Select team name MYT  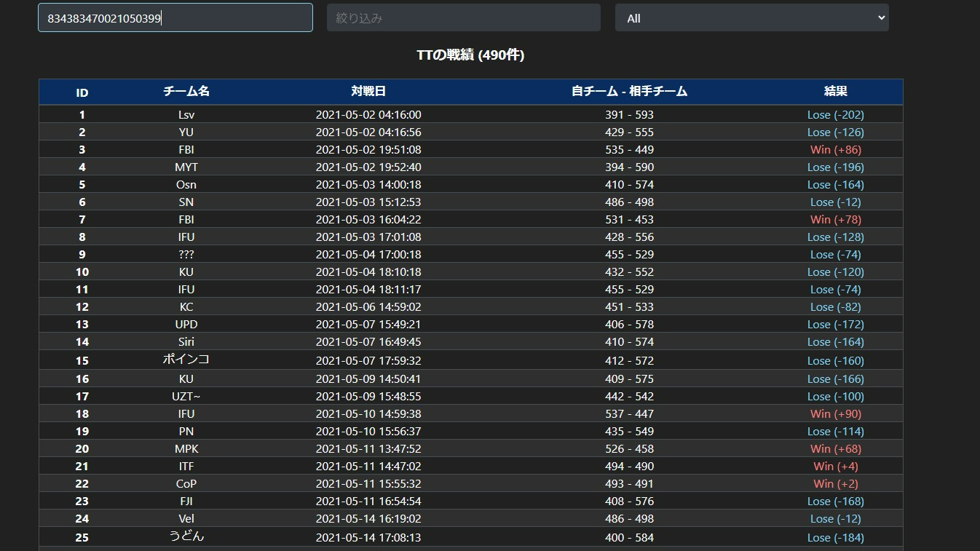[x=186, y=167]
